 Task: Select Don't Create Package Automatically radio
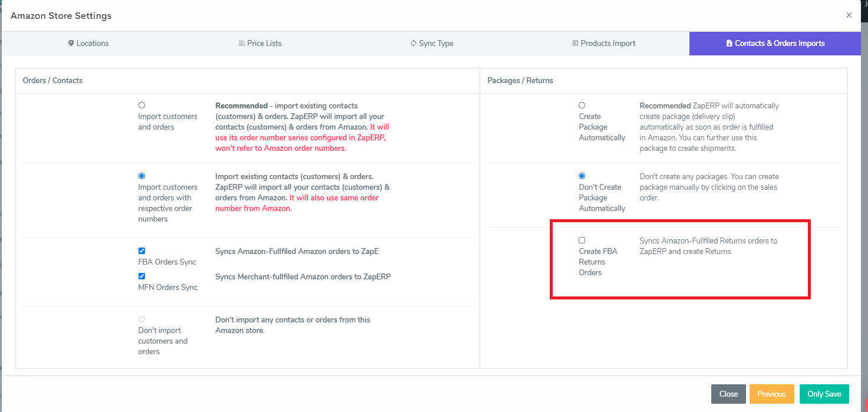pyautogui.click(x=582, y=176)
